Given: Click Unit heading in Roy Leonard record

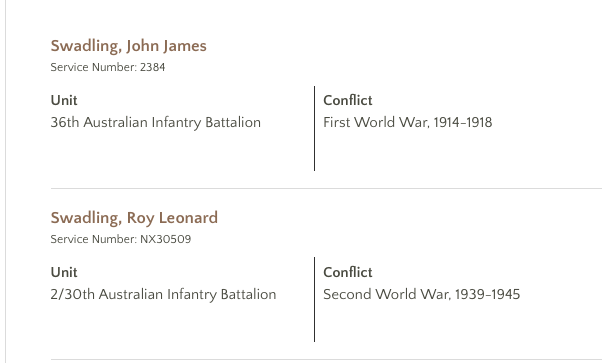Looking at the screenshot, I should [64, 272].
